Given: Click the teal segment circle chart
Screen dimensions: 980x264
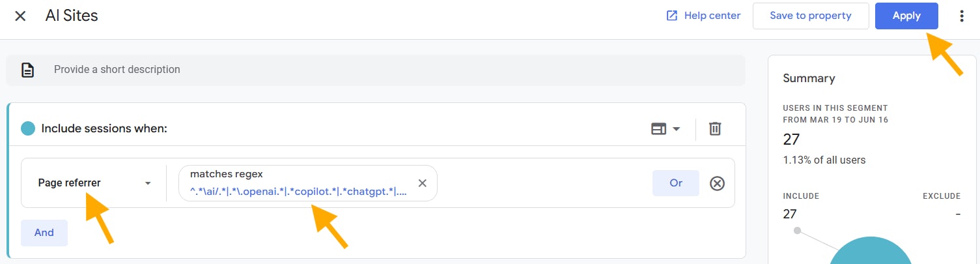Looking at the screenshot, I should [x=871, y=254].
